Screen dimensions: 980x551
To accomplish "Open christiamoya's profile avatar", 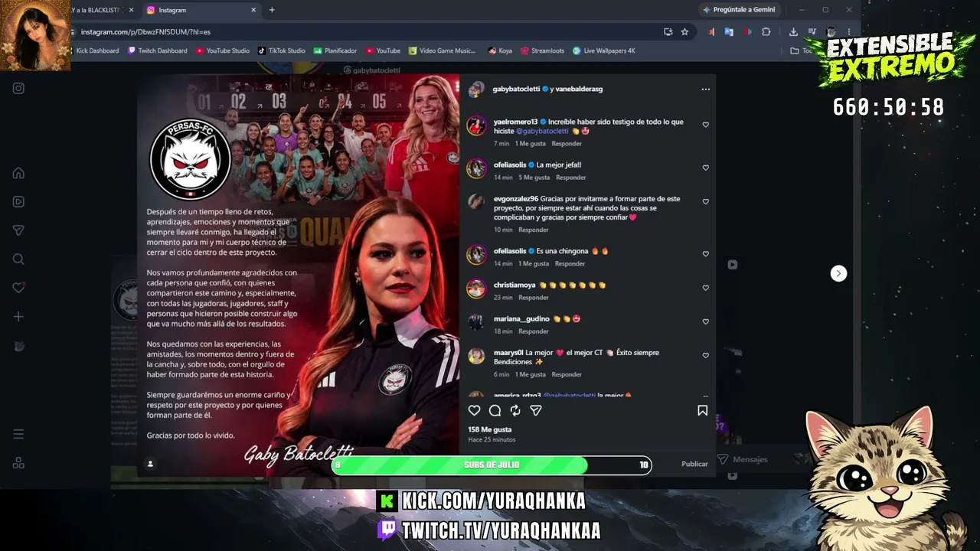I will click(476, 289).
